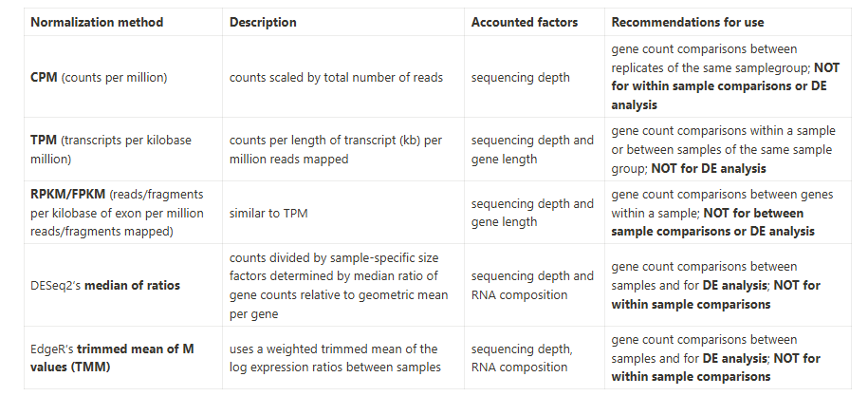Click the Normalization method column header
The width and height of the screenshot is (868, 396).
tap(97, 22)
